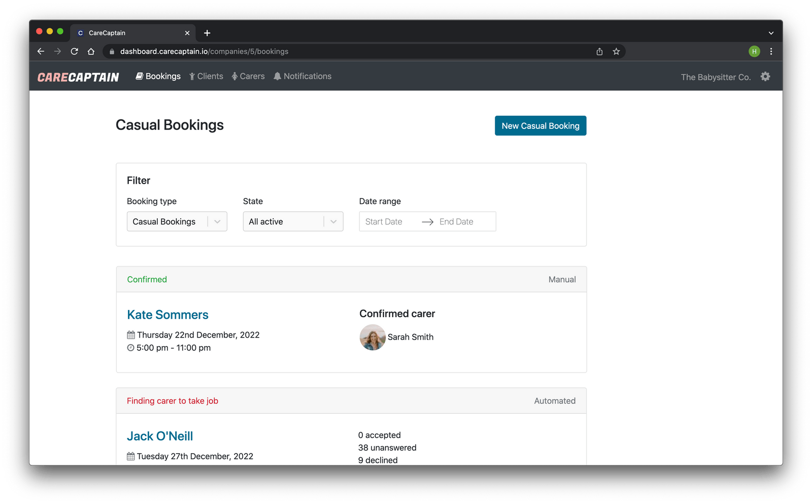This screenshot has width=812, height=504.
Task: Click The Babysitter Co. company name
Action: (716, 77)
